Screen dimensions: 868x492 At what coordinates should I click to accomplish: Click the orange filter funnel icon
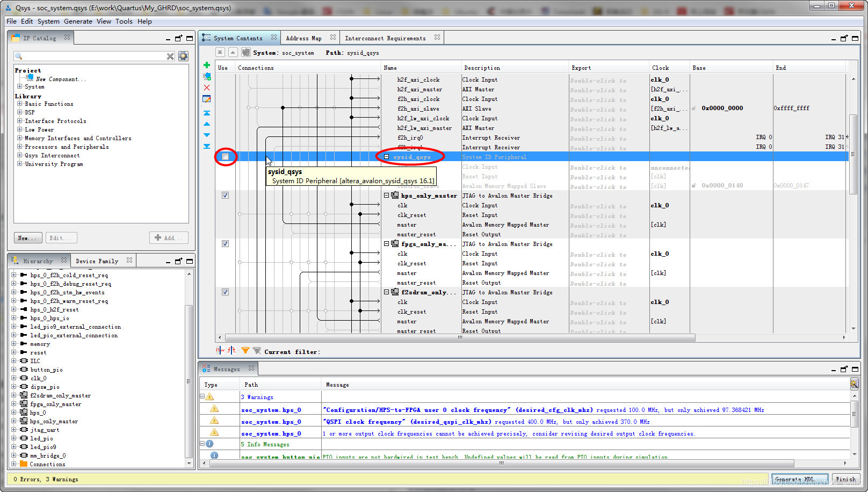(x=245, y=351)
